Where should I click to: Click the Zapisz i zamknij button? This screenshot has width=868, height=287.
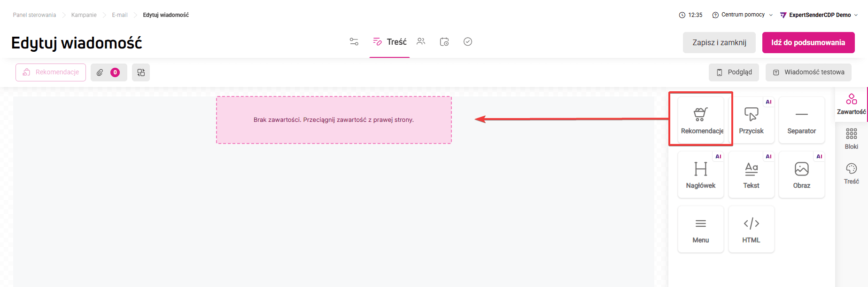coord(719,42)
